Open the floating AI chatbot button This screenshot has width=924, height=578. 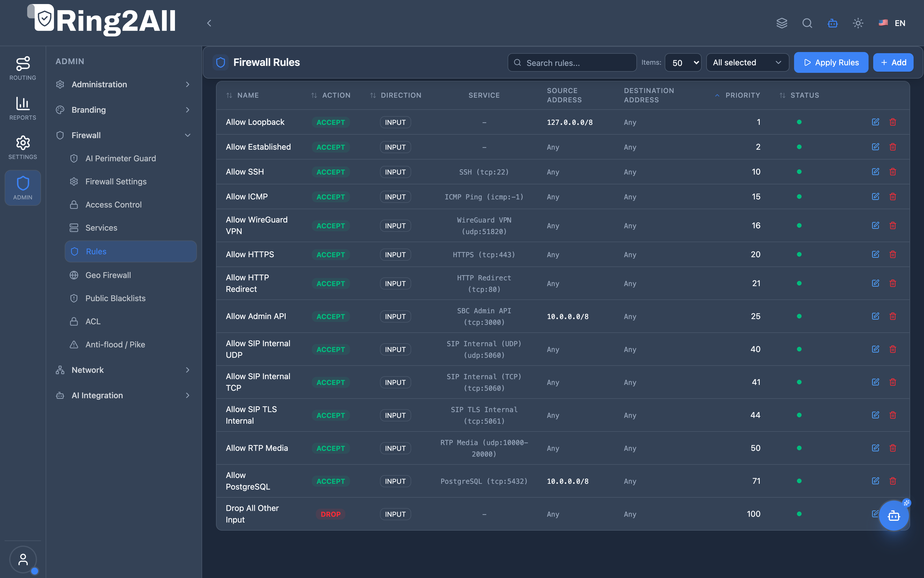pyautogui.click(x=893, y=516)
